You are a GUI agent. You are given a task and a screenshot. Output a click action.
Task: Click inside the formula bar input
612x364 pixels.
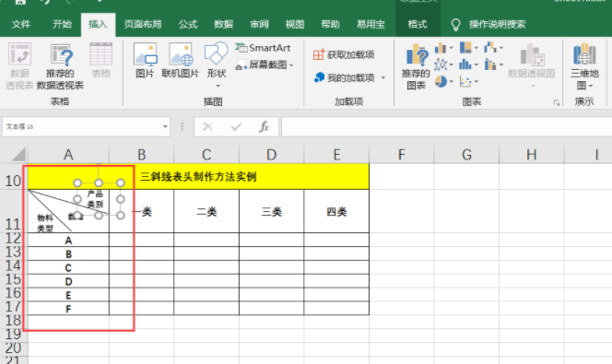coord(446,126)
